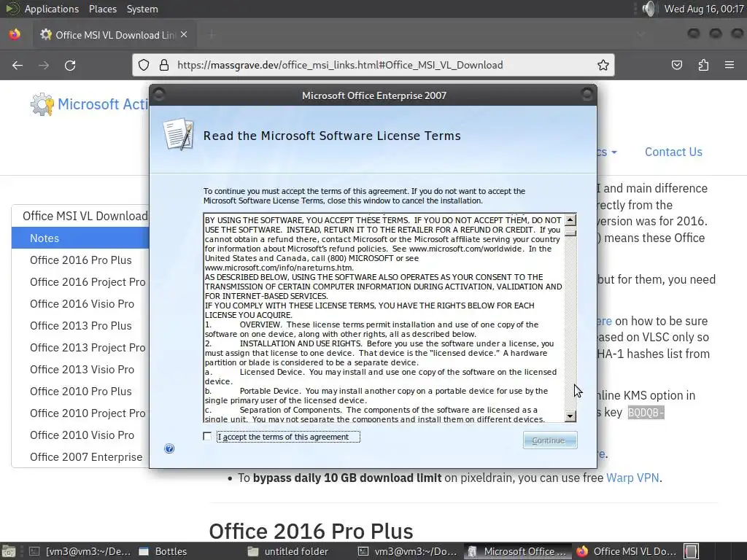Screen dimensions: 747x560
Task: Open the Places menu
Action: click(102, 9)
